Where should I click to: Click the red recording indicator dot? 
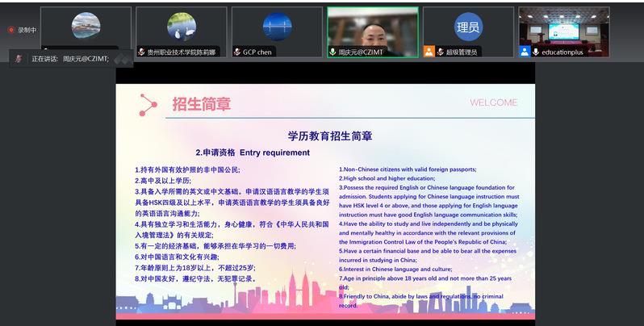click(11, 30)
